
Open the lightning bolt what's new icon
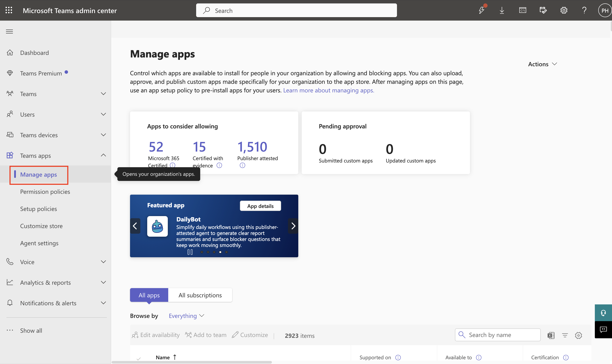click(x=481, y=10)
